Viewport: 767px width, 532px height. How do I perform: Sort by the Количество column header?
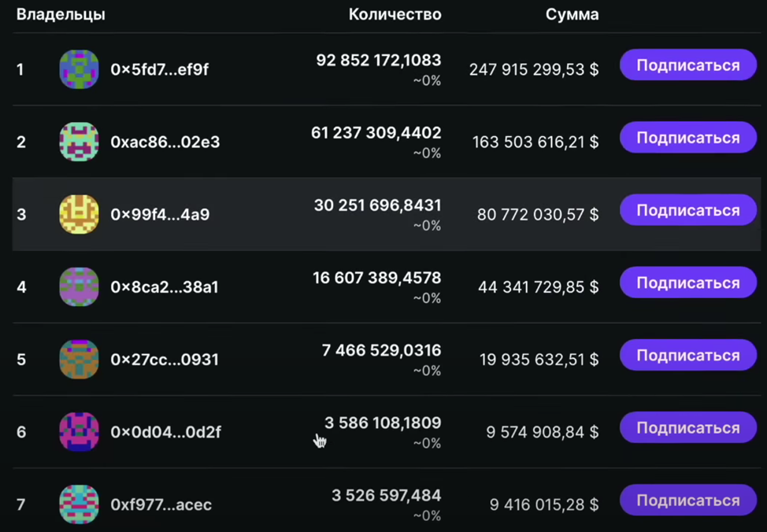pyautogui.click(x=395, y=14)
